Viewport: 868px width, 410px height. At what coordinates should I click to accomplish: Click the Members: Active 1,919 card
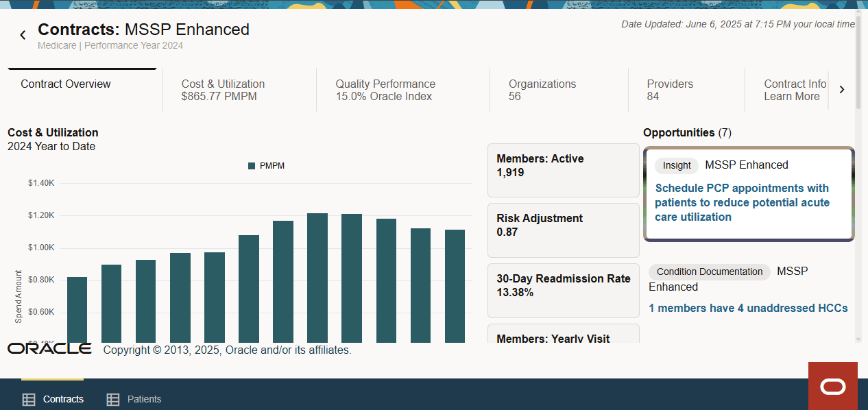click(564, 170)
